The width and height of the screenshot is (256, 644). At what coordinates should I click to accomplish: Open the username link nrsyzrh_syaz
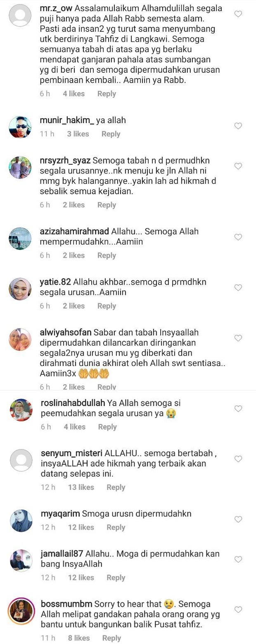click(x=65, y=160)
